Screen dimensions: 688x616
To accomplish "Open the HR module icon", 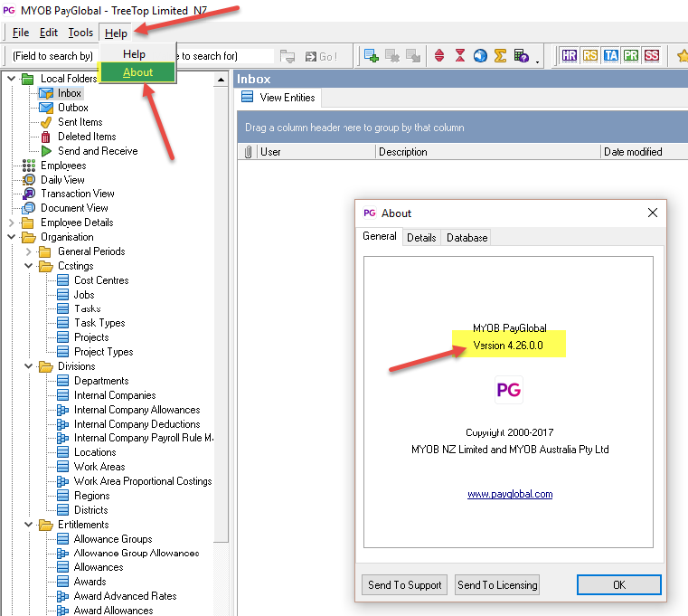I will (x=569, y=56).
